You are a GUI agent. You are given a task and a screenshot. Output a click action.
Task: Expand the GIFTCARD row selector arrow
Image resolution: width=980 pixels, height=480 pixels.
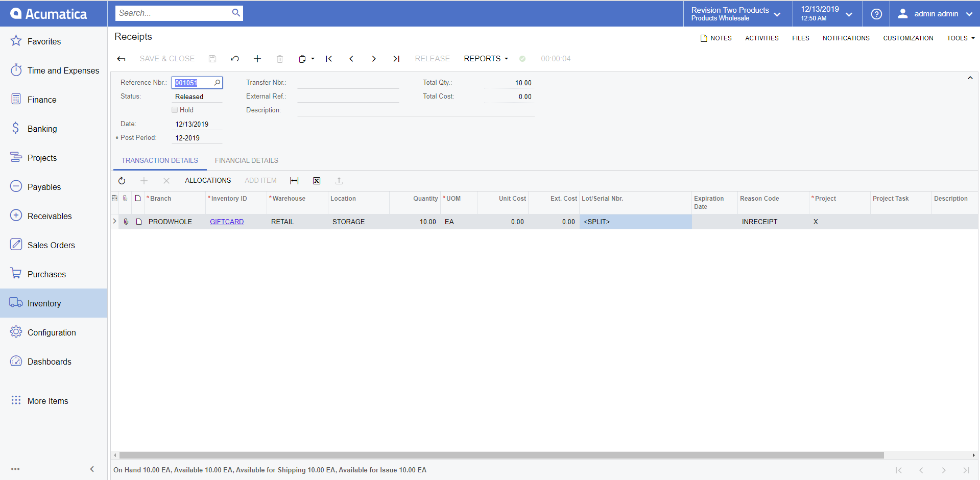(x=114, y=221)
